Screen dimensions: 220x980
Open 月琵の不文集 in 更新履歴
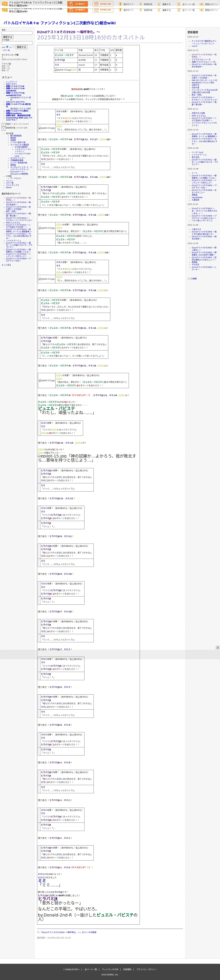point(198,113)
